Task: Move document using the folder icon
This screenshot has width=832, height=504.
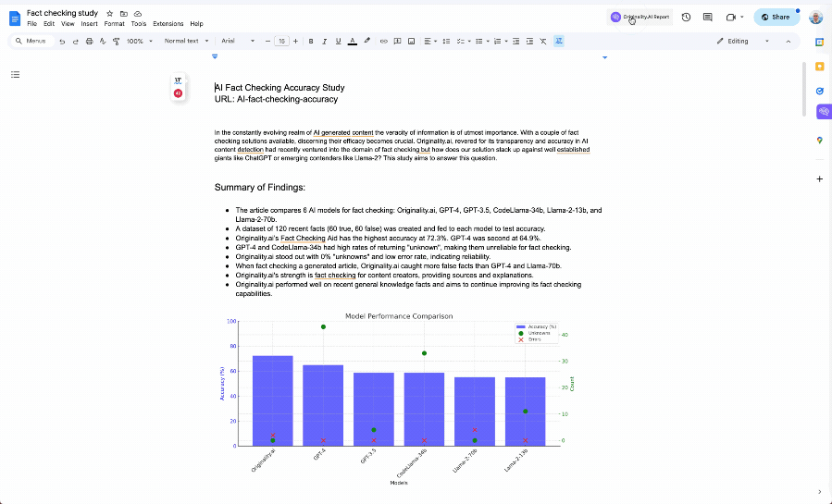Action: click(x=124, y=13)
